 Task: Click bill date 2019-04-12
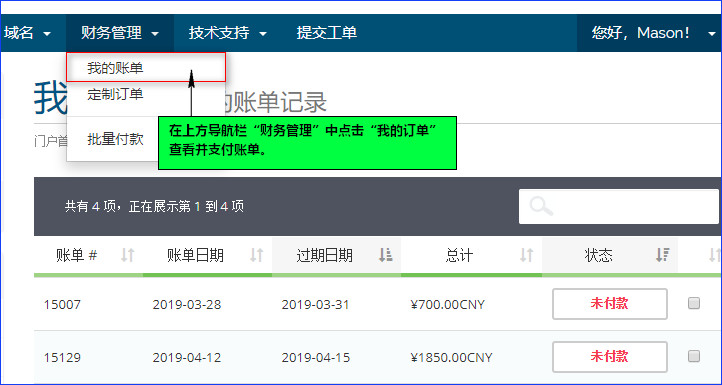coord(187,358)
